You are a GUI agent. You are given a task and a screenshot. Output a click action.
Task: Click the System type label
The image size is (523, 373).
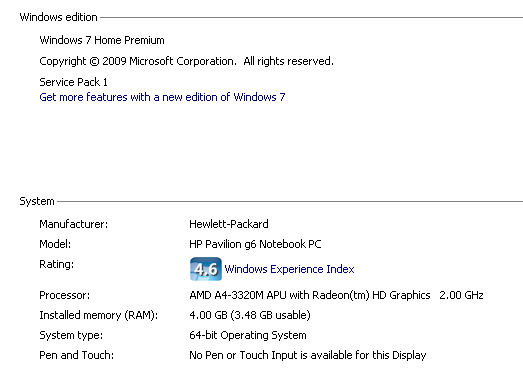point(71,335)
